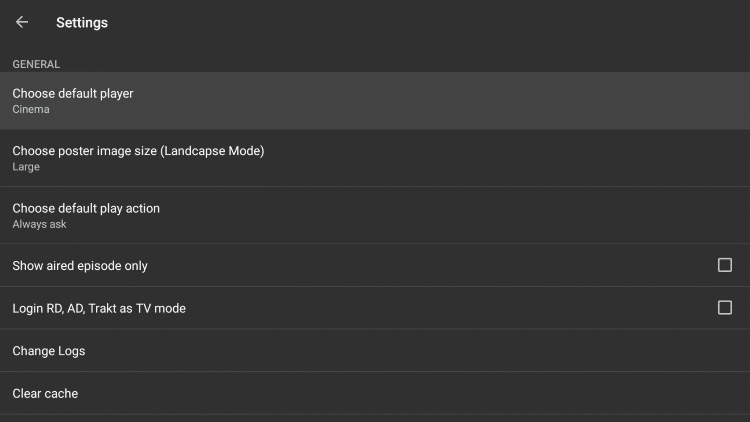Click the Settings title in header
Image resolution: width=750 pixels, height=422 pixels.
click(82, 23)
